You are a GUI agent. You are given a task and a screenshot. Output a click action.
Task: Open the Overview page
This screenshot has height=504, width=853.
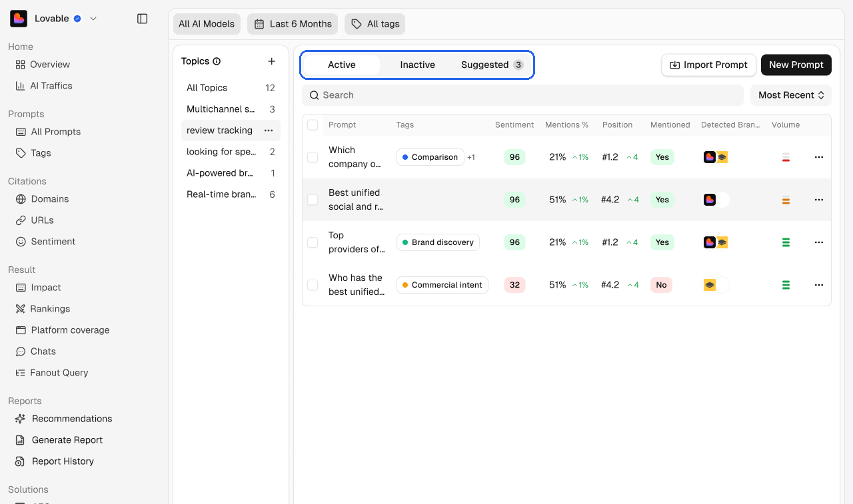point(43,65)
